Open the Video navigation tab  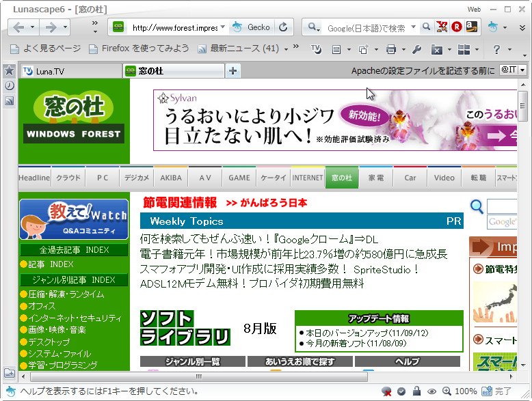[x=444, y=178]
